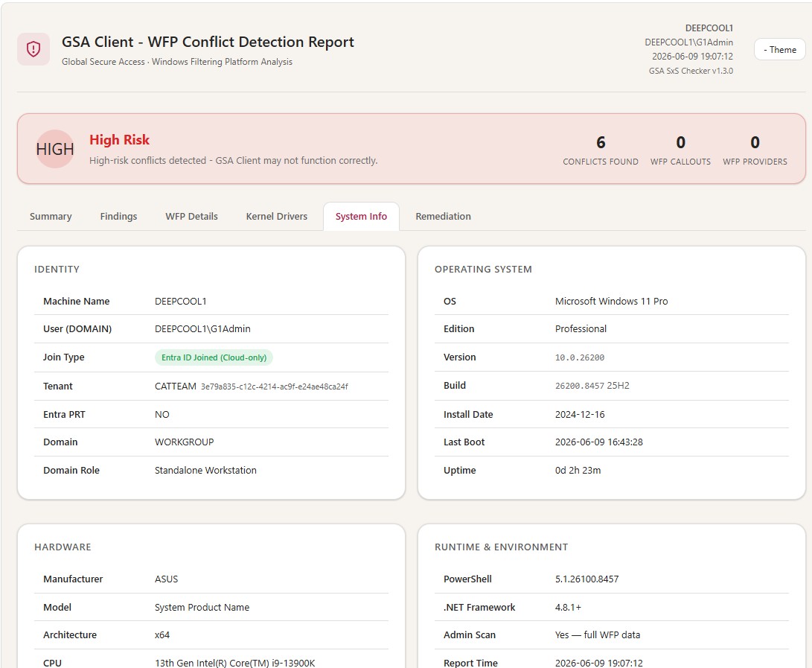
Task: Click the RUNTIME & ENVIRONMENT card heading
Action: click(502, 547)
